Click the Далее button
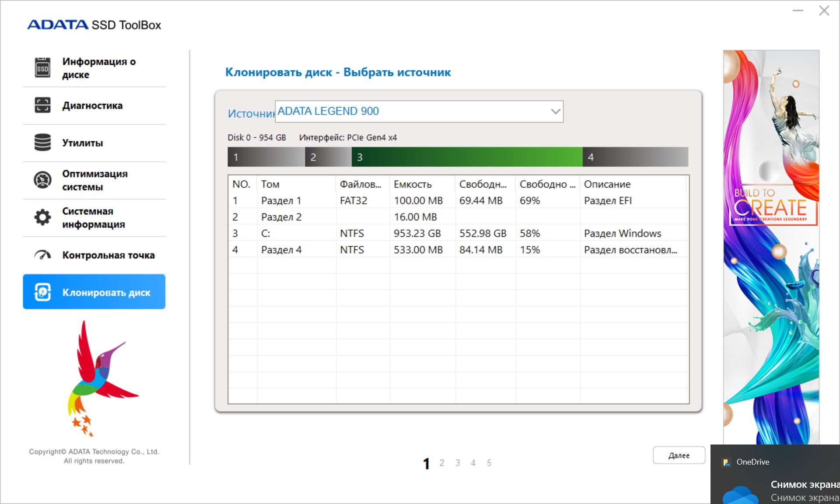 coord(679,455)
